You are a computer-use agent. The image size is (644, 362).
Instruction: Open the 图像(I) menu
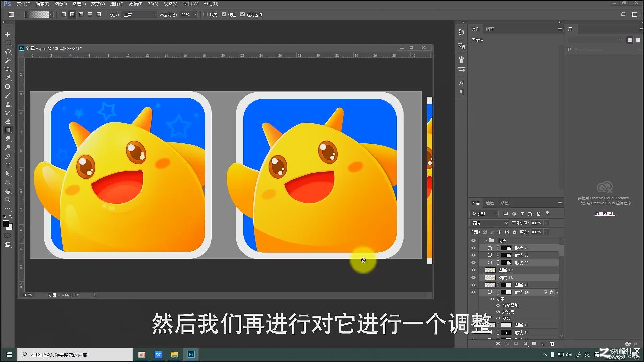point(61,4)
